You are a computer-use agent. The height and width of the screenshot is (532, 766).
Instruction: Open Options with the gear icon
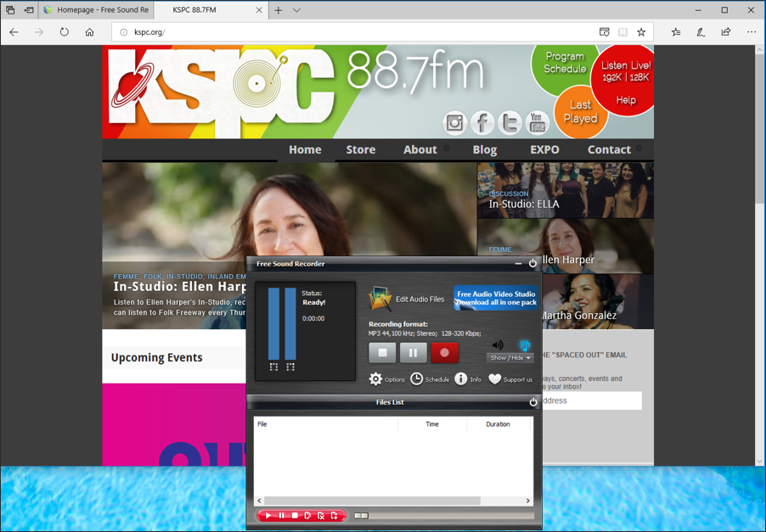[x=376, y=379]
